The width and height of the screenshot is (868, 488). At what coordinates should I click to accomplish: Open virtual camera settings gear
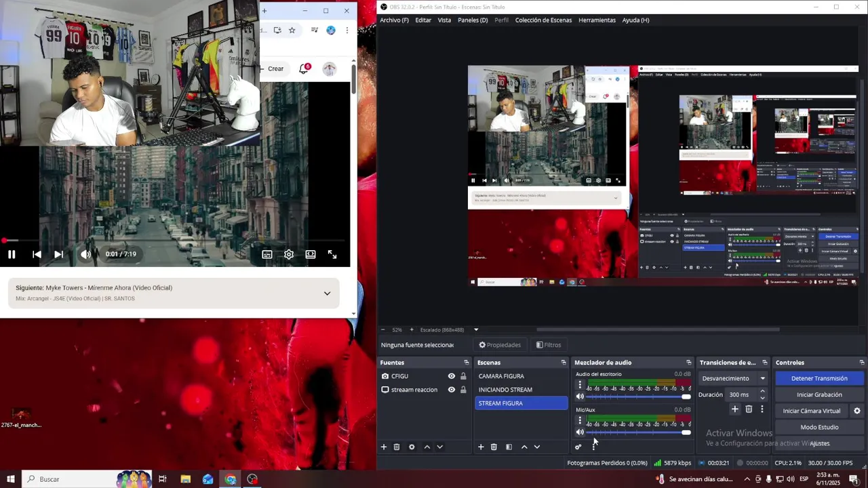(856, 411)
